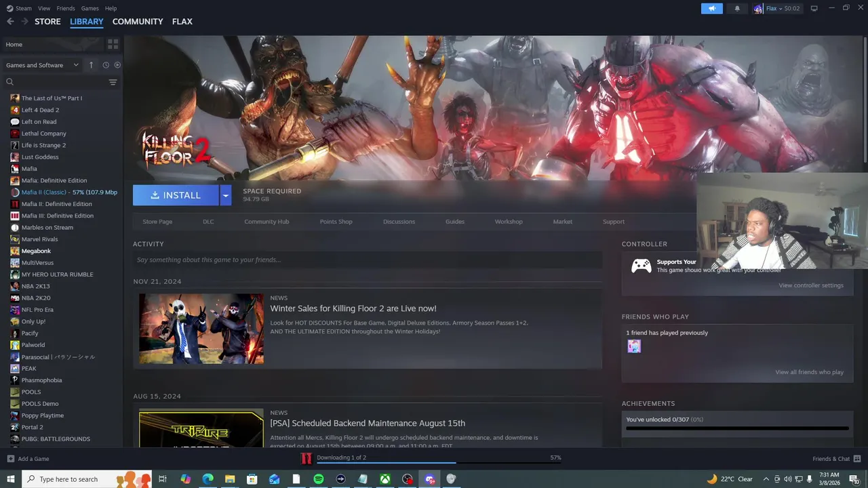
Task: Click View all friends who play
Action: click(x=810, y=372)
